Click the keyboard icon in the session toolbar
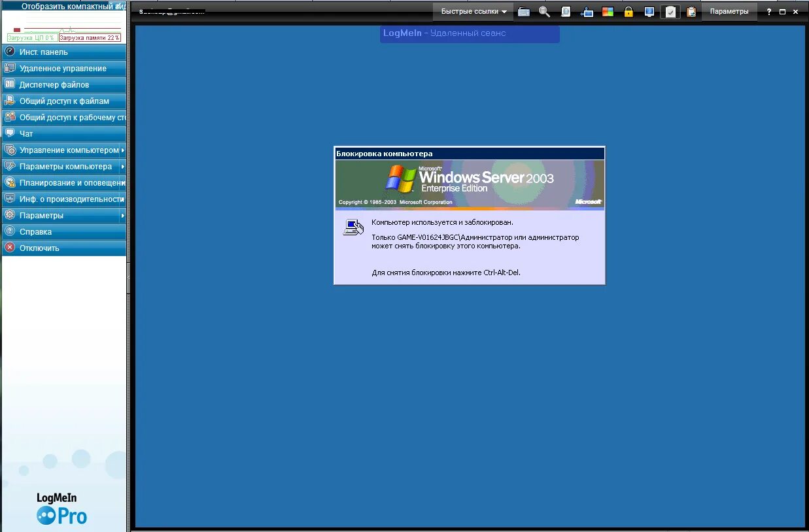Viewport: 809px width, 532px height. pyautogui.click(x=524, y=12)
